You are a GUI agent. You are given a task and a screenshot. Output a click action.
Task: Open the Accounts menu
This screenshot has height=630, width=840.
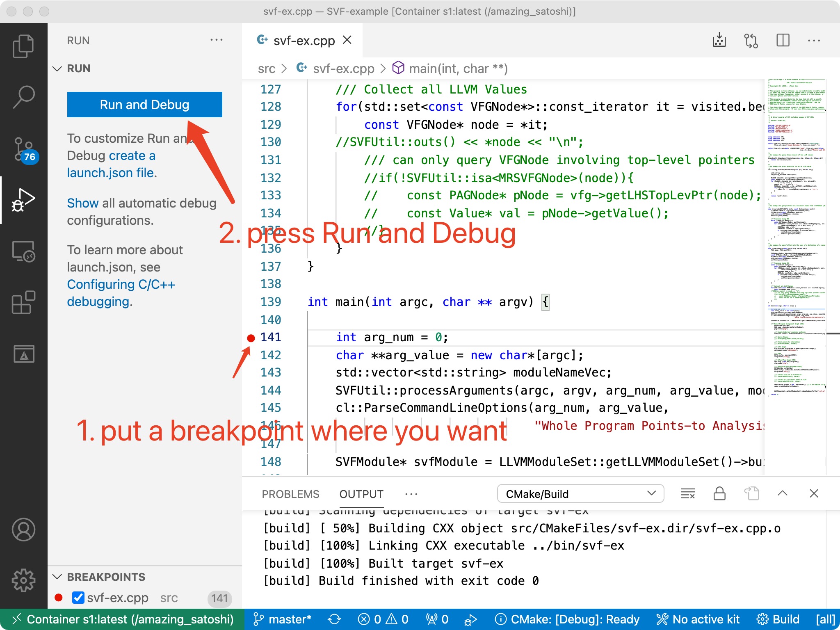pyautogui.click(x=23, y=529)
